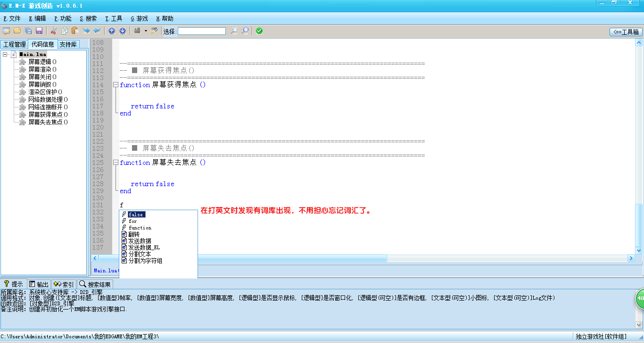
Task: Click the save all toolbar icon
Action: click(28, 31)
